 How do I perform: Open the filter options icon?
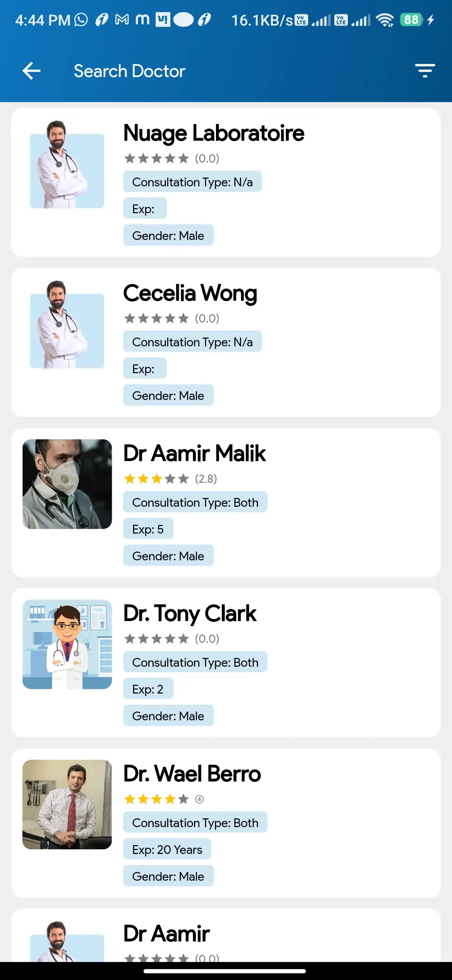[x=425, y=70]
